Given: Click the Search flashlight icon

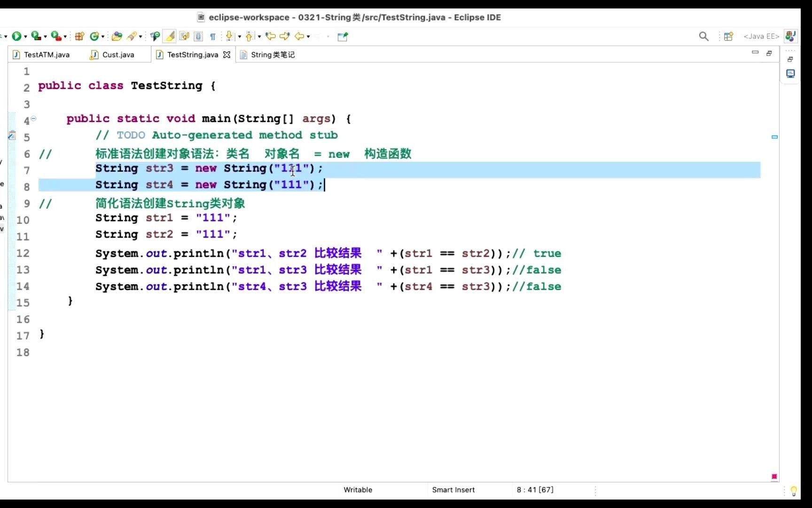Looking at the screenshot, I should (x=132, y=36).
